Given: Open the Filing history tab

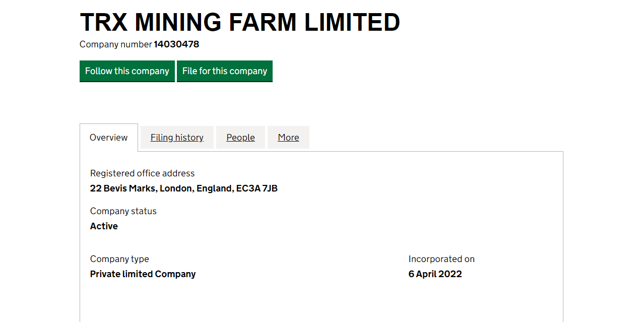Looking at the screenshot, I should 177,138.
